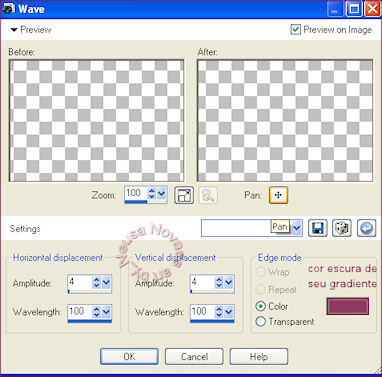This screenshot has width=382, height=377.
Task: Open the Settings presets dropdown
Action: [x=296, y=228]
